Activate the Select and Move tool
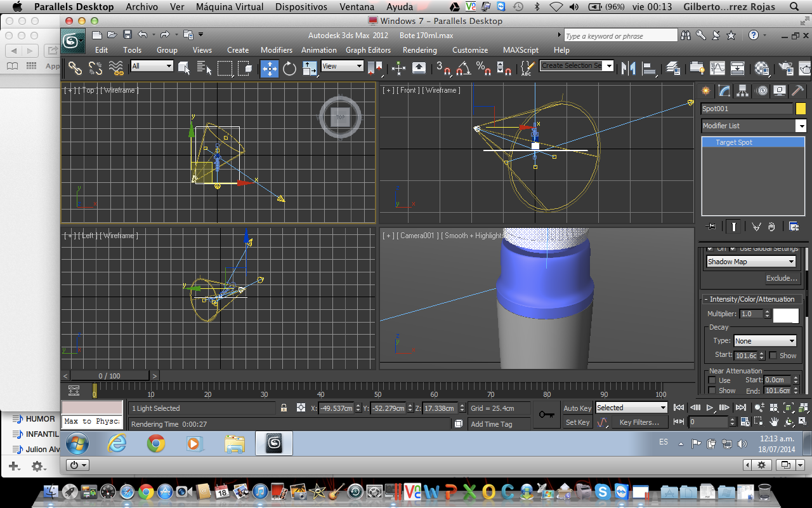The height and width of the screenshot is (508, 812). click(269, 68)
